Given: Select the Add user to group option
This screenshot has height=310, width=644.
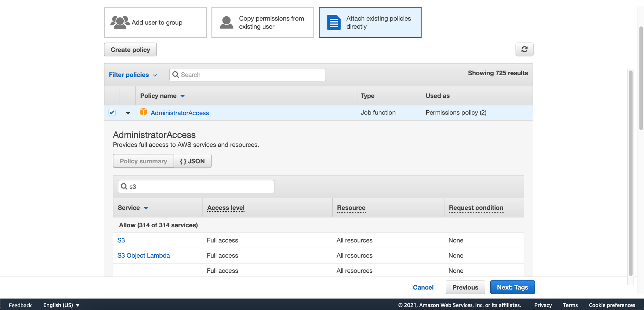Looking at the screenshot, I should [x=155, y=23].
